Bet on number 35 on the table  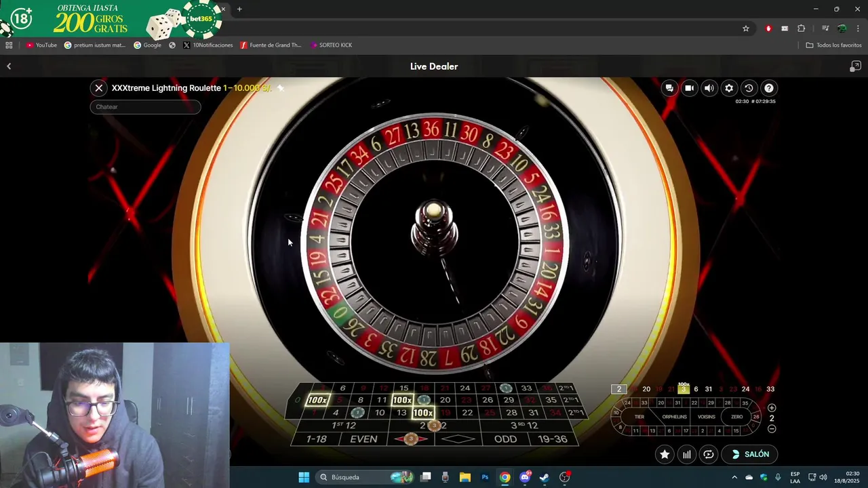click(x=551, y=400)
